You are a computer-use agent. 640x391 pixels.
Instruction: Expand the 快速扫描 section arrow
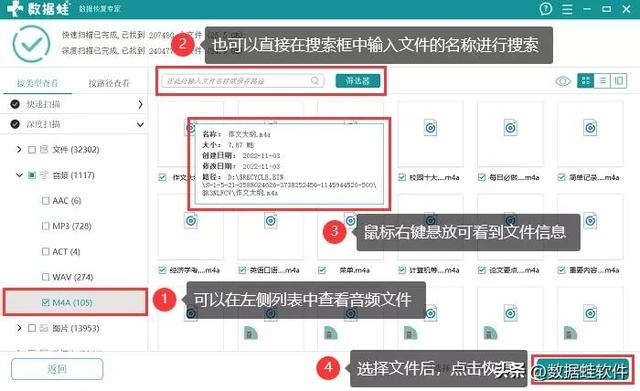pos(140,104)
